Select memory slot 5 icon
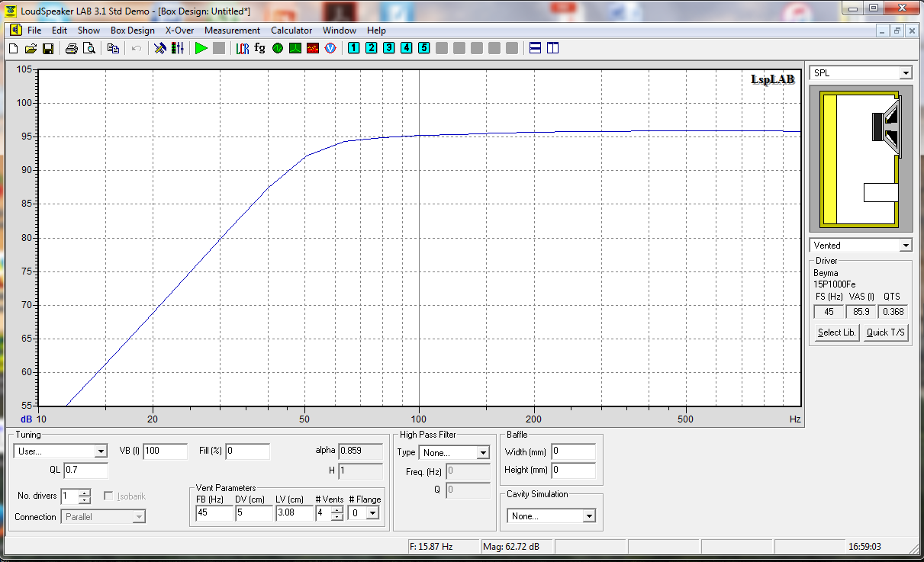924x562 pixels. click(424, 48)
